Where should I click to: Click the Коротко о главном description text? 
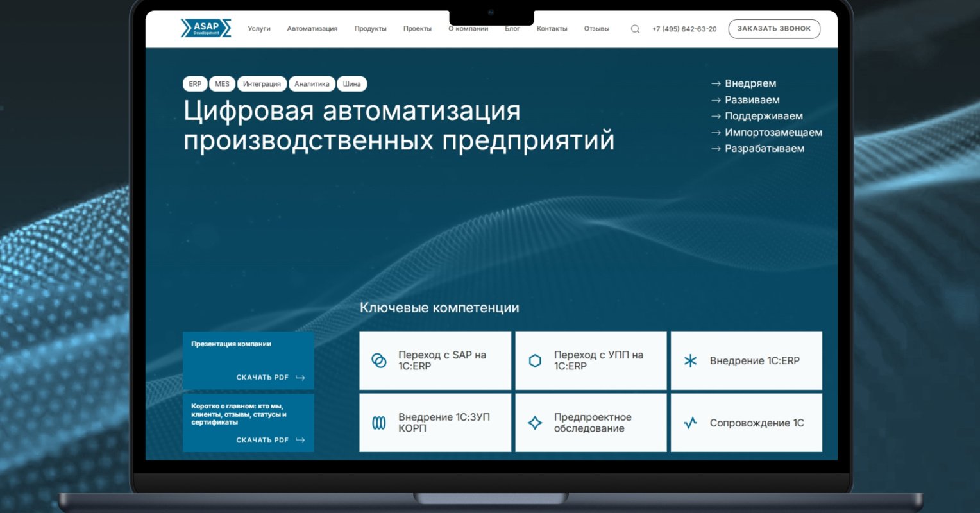(x=239, y=414)
